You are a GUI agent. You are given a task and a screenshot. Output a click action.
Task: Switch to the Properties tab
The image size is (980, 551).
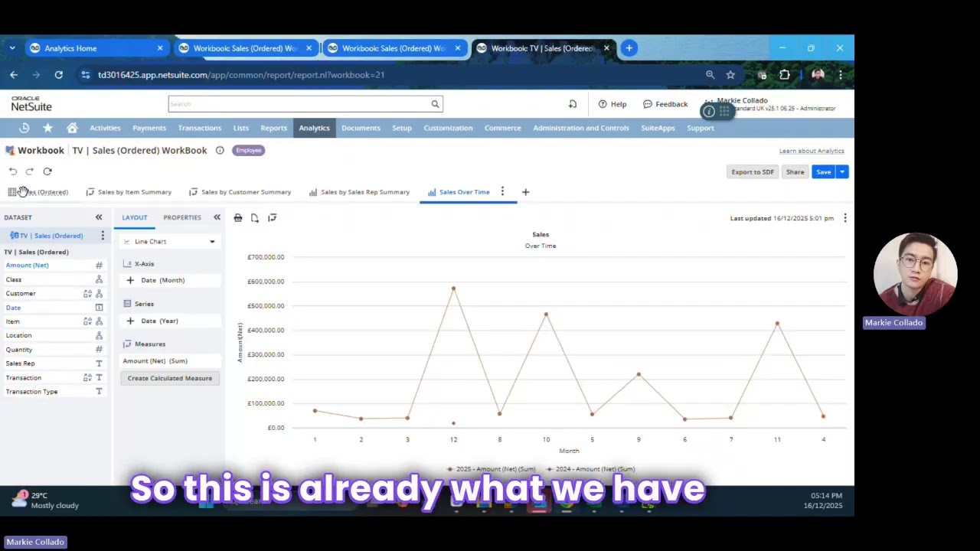tap(182, 217)
